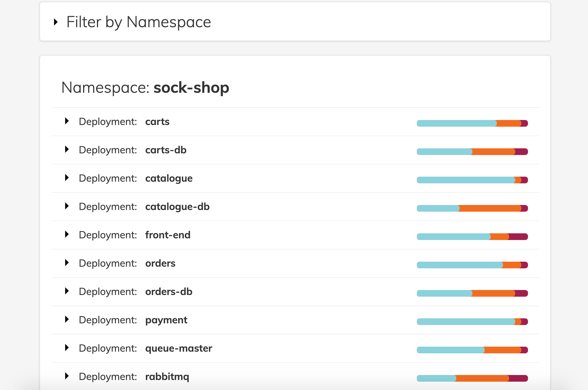Expand the carts deployment arrow
Image resolution: width=588 pixels, height=390 pixels.
[x=67, y=121]
